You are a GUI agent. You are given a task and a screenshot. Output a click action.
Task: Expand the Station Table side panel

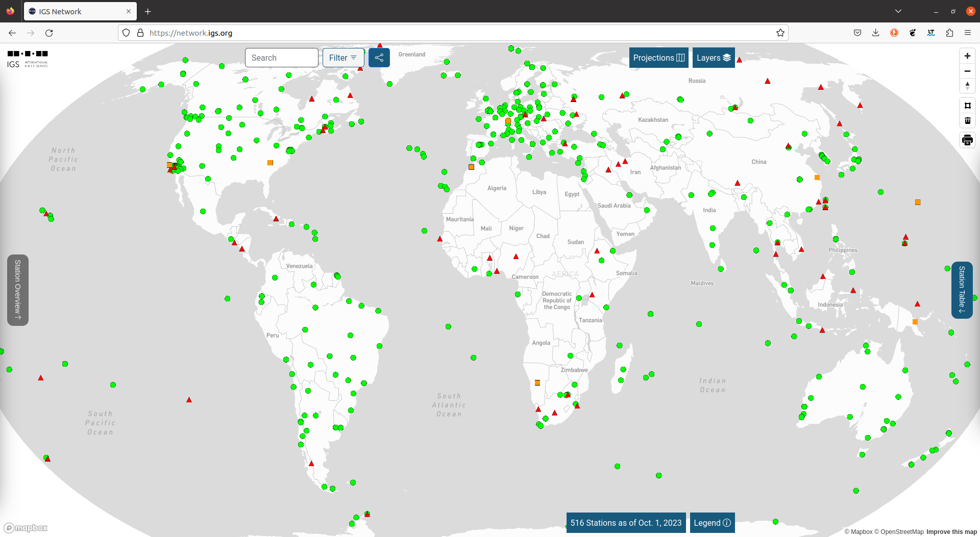(x=962, y=290)
